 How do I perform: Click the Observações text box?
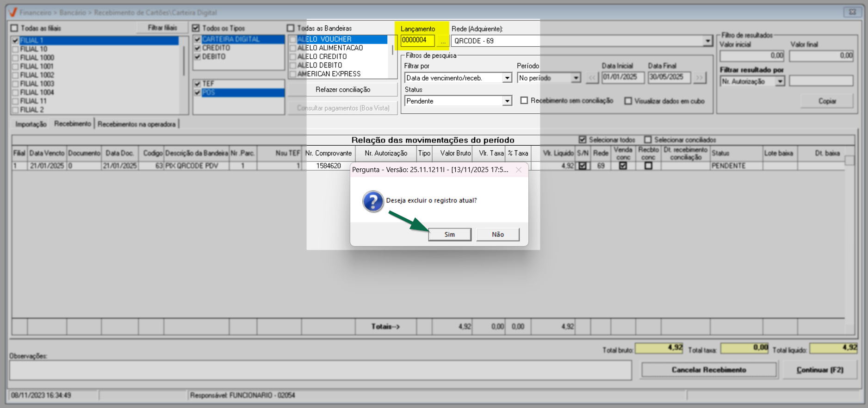[321, 371]
